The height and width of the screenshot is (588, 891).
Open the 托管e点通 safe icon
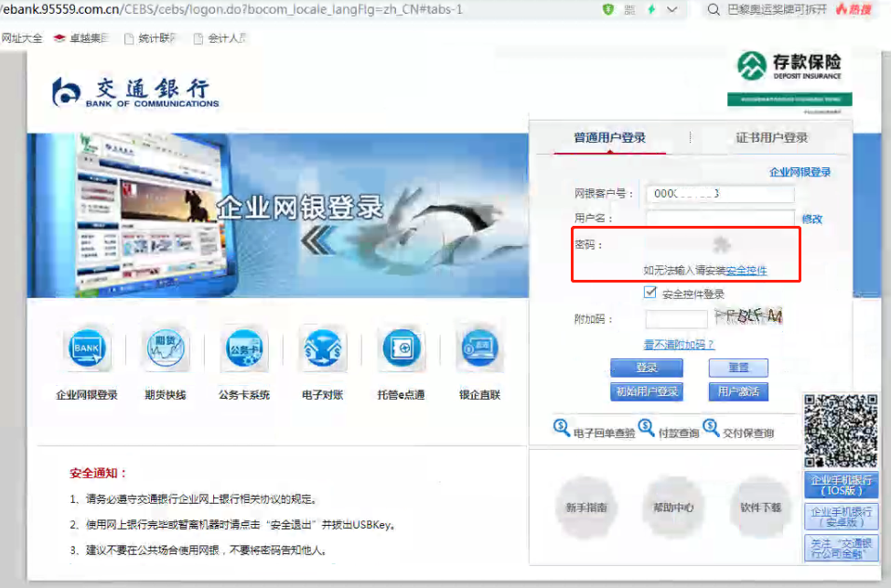tap(402, 349)
